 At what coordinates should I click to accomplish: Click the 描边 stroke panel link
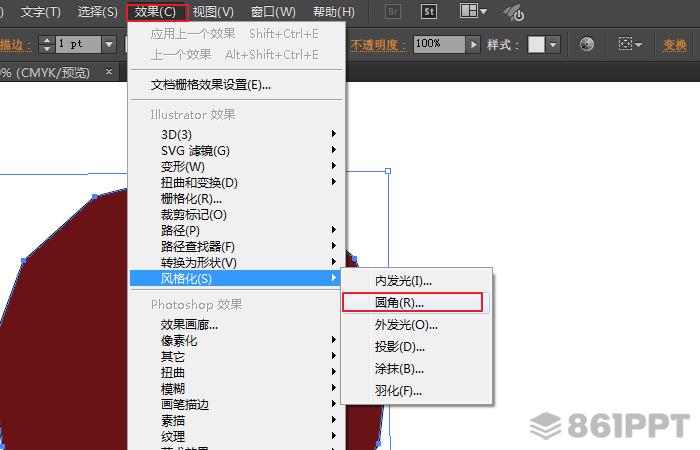click(x=16, y=45)
